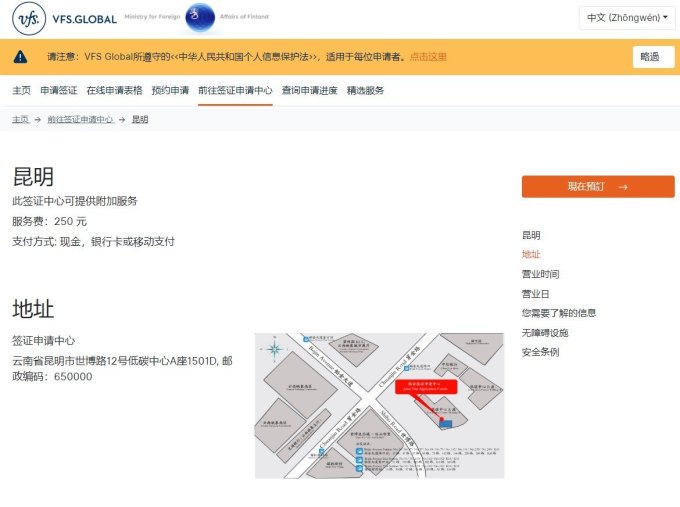The height and width of the screenshot is (507, 680).
Task: Click 前往签证申请中心 breadcrumb link
Action: pos(80,119)
